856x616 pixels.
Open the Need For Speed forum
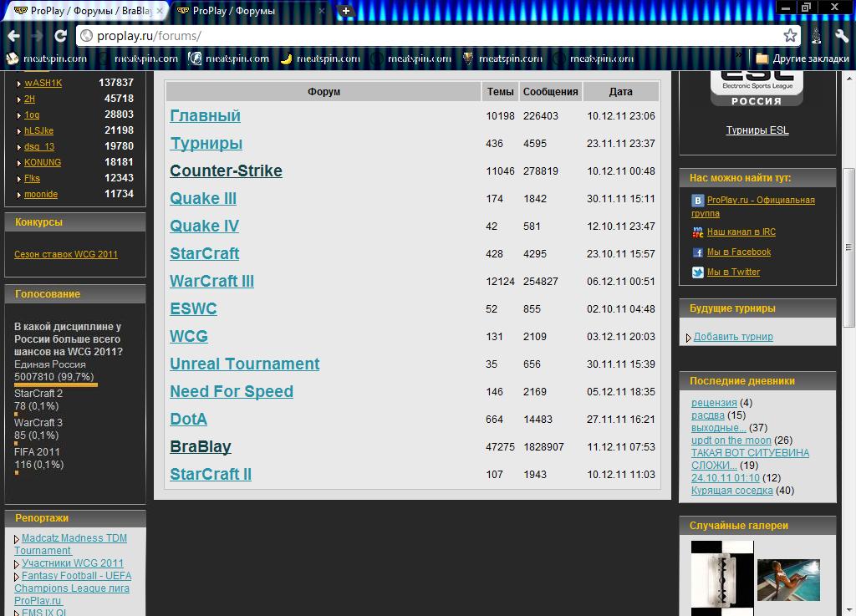click(x=232, y=391)
